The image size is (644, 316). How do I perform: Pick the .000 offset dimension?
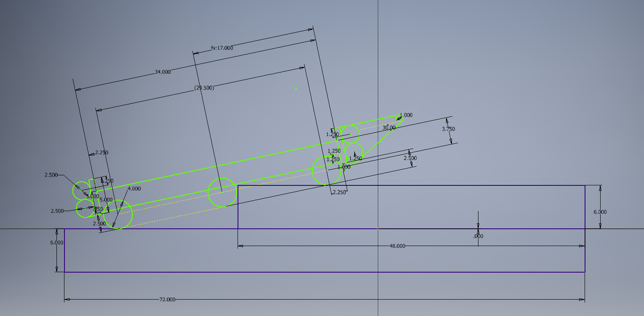(478, 236)
